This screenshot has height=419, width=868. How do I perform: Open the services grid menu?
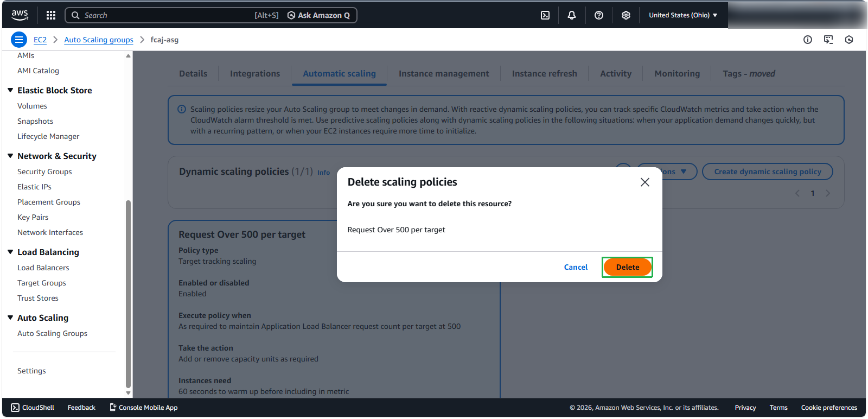coord(51,15)
